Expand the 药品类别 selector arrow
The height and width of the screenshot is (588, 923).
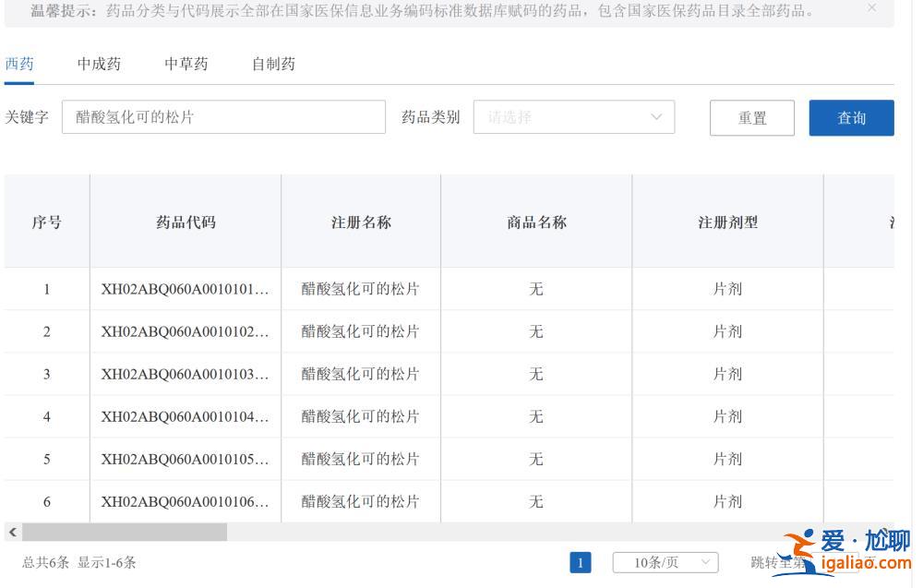(655, 117)
